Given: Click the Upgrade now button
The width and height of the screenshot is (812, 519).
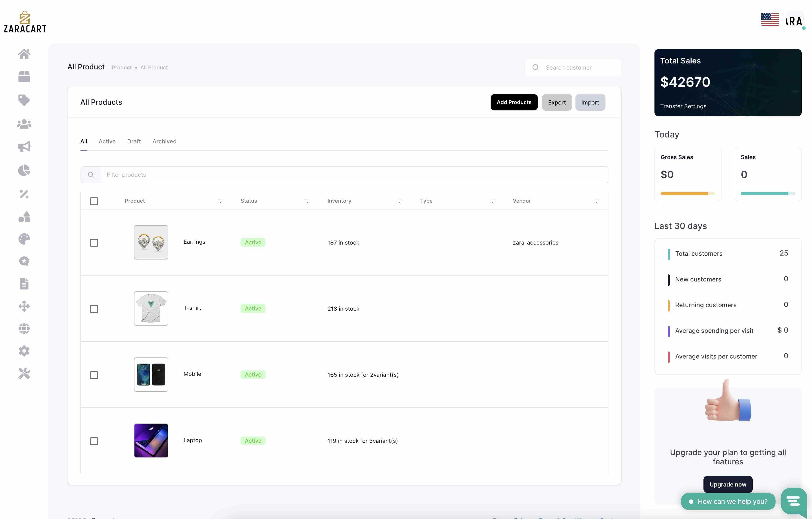Looking at the screenshot, I should click(728, 484).
